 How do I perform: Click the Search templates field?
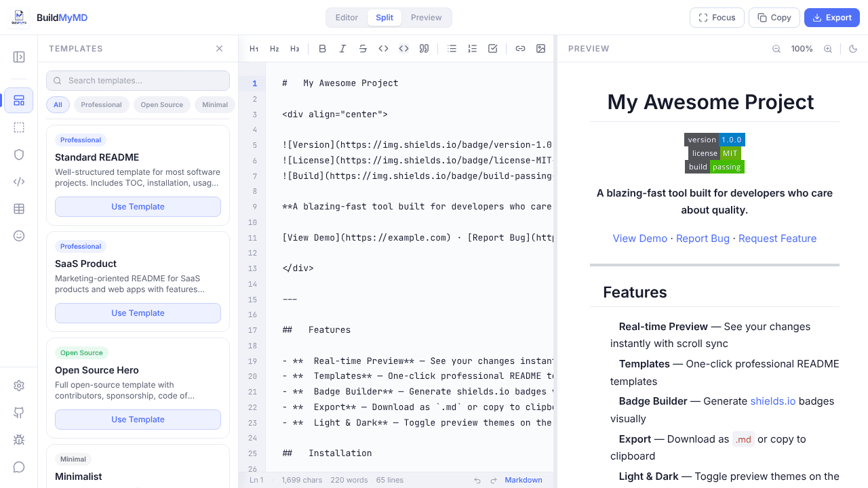tap(138, 81)
